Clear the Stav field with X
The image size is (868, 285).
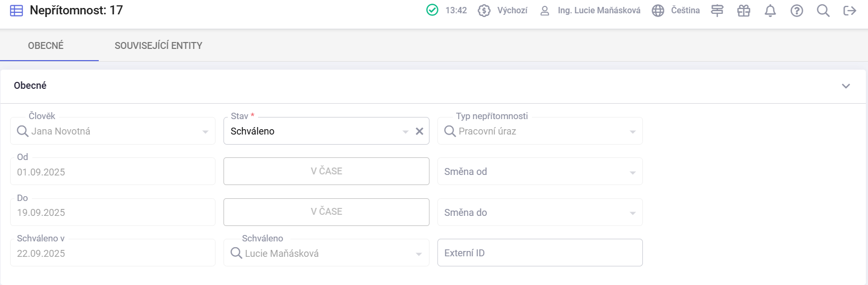[419, 131]
